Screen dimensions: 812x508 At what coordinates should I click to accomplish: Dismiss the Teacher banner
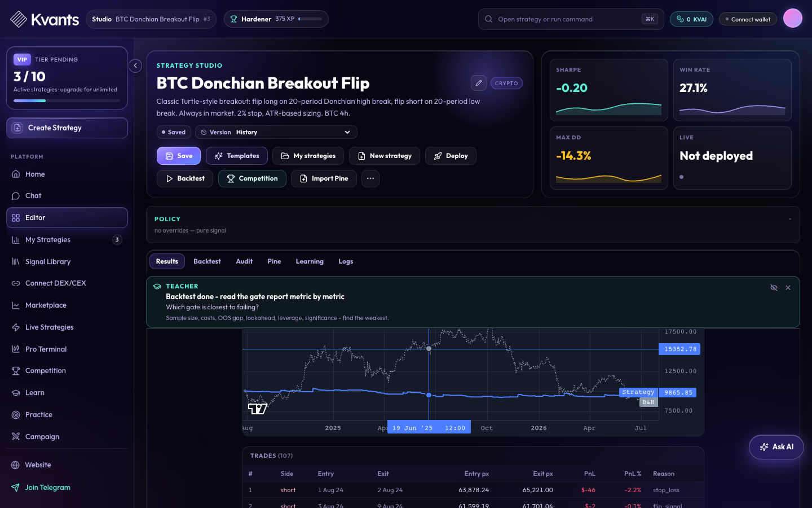tap(788, 287)
